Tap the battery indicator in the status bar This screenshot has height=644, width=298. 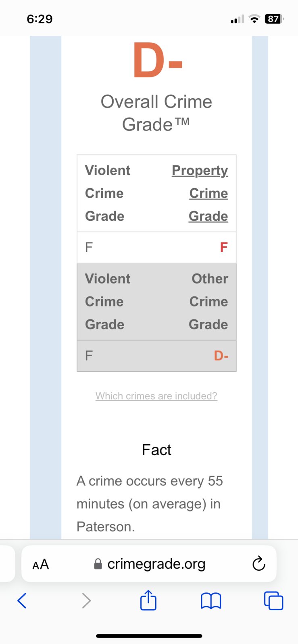274,19
